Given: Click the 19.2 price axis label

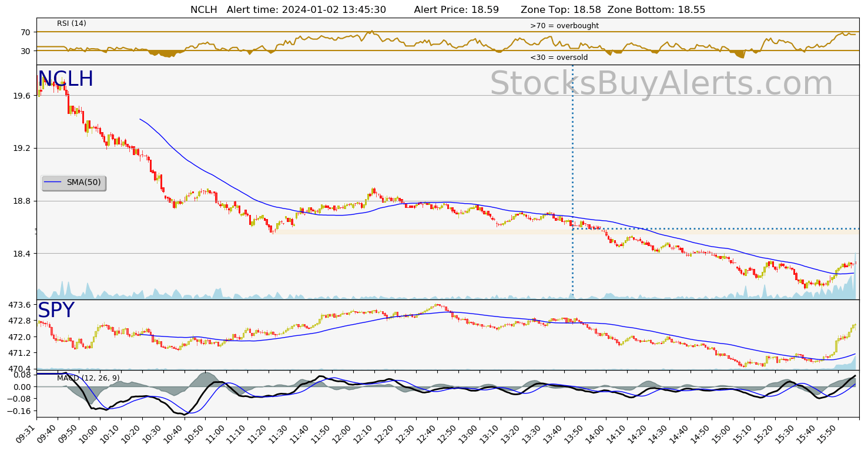Looking at the screenshot, I should 22,149.
